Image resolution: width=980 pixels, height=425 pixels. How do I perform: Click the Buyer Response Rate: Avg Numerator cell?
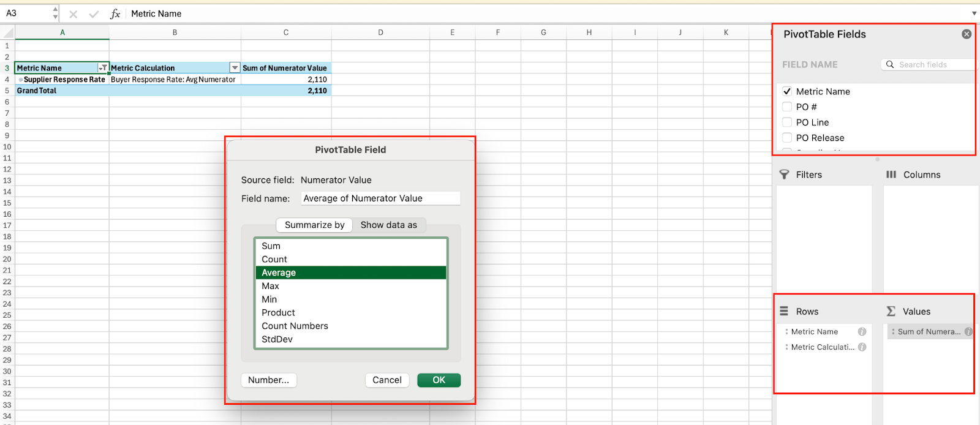point(175,80)
